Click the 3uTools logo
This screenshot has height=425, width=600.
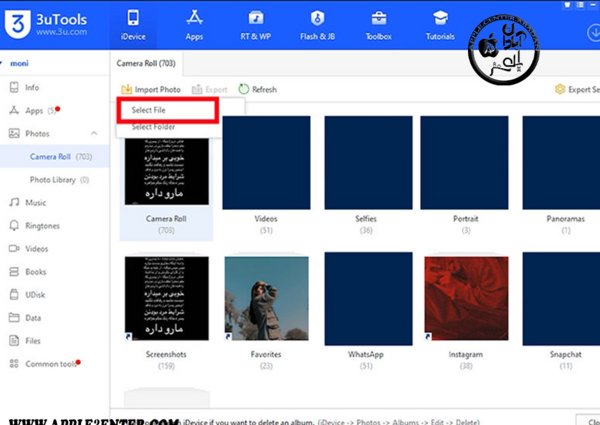point(46,24)
